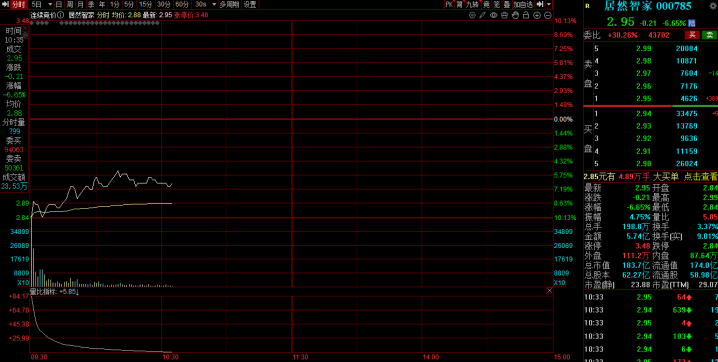Close the 量比指标 indicator panel

pyautogui.click(x=549, y=291)
